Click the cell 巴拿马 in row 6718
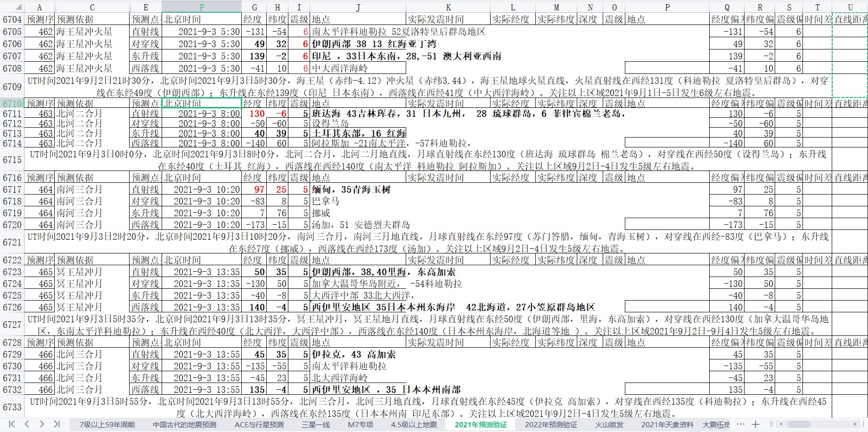Screen dimensions: 868x432 [358, 201]
